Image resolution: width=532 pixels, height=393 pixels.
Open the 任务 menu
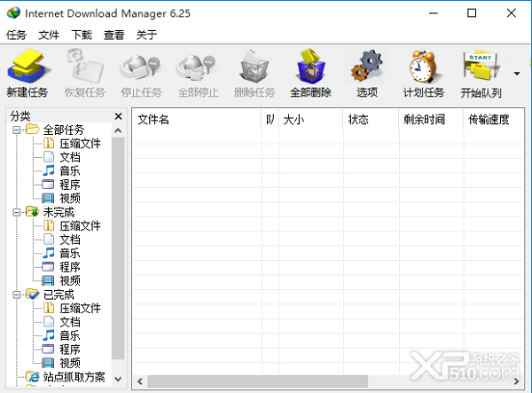pyautogui.click(x=16, y=35)
